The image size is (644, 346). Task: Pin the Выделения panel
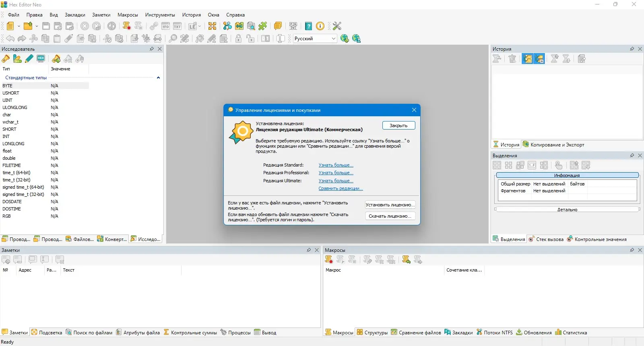[632, 155]
